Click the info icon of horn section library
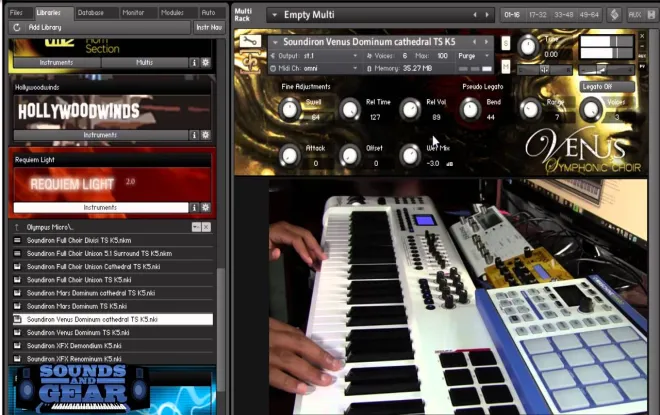Screen dimensions: 660x415 pyautogui.click(x=194, y=62)
